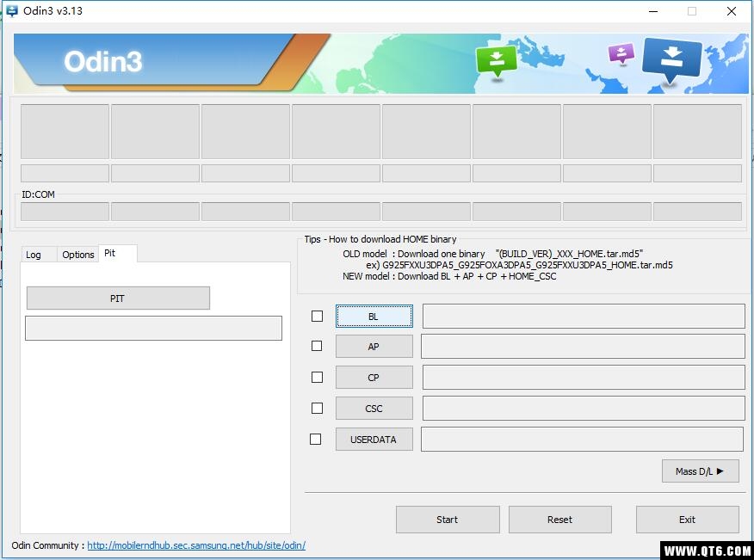
Task: Click the Odin3 title bar app icon
Action: pyautogui.click(x=11, y=10)
